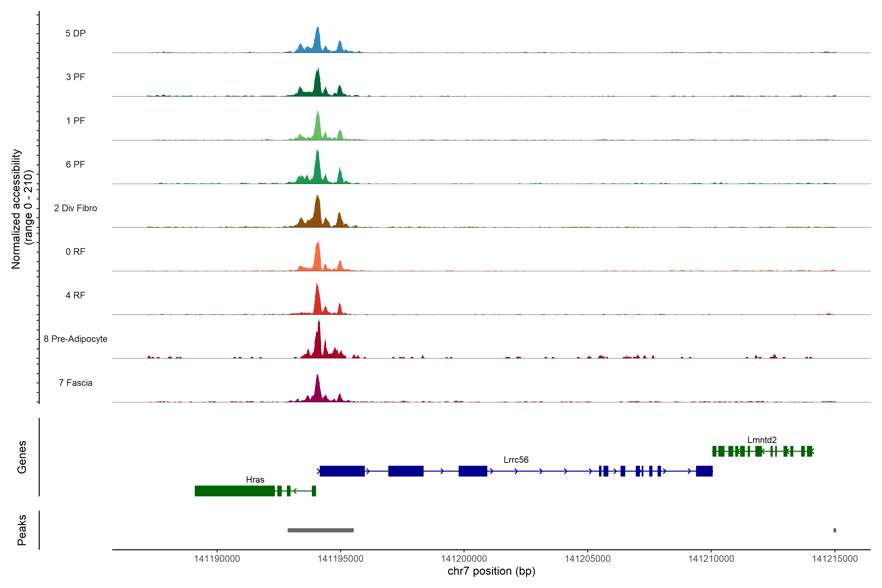Click the small gray peak near 141215000
This screenshot has width=882, height=588.
(834, 530)
